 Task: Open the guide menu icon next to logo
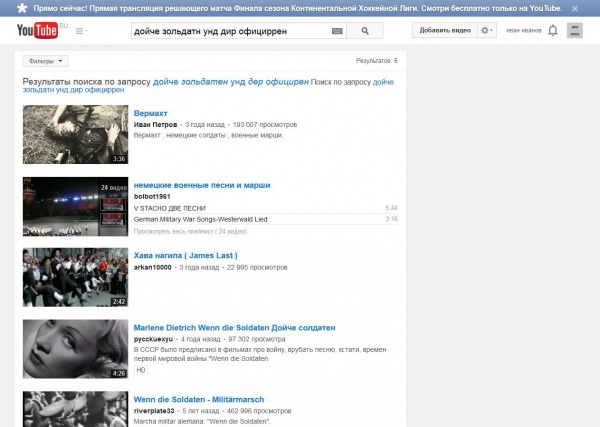tap(81, 31)
